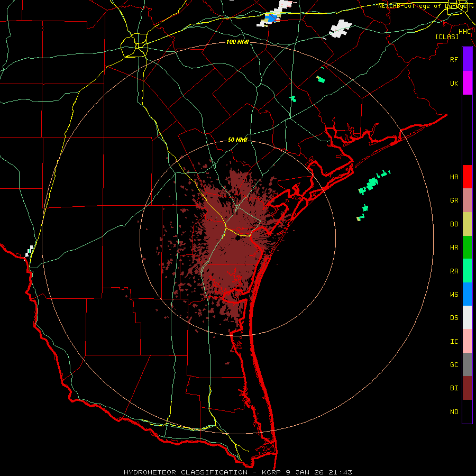Click the WS legend label
This screenshot has width=476, height=476.
tap(454, 294)
